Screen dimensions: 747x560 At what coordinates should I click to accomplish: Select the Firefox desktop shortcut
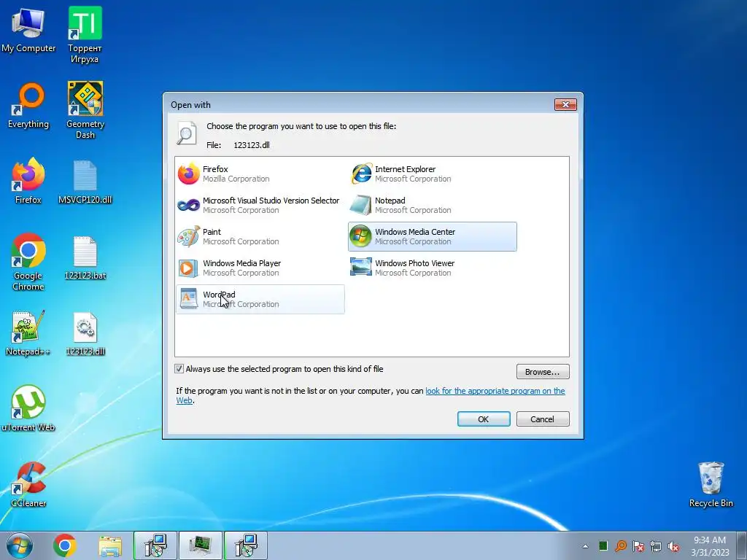(x=28, y=181)
